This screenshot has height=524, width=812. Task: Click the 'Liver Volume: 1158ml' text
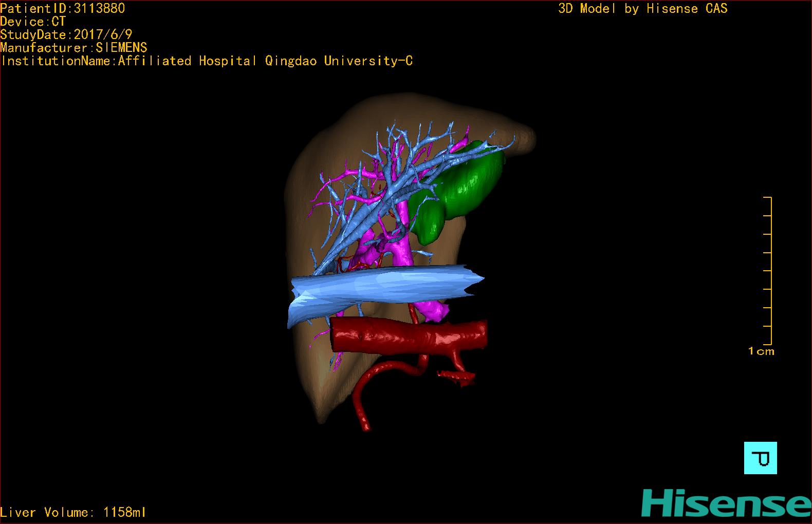(73, 512)
